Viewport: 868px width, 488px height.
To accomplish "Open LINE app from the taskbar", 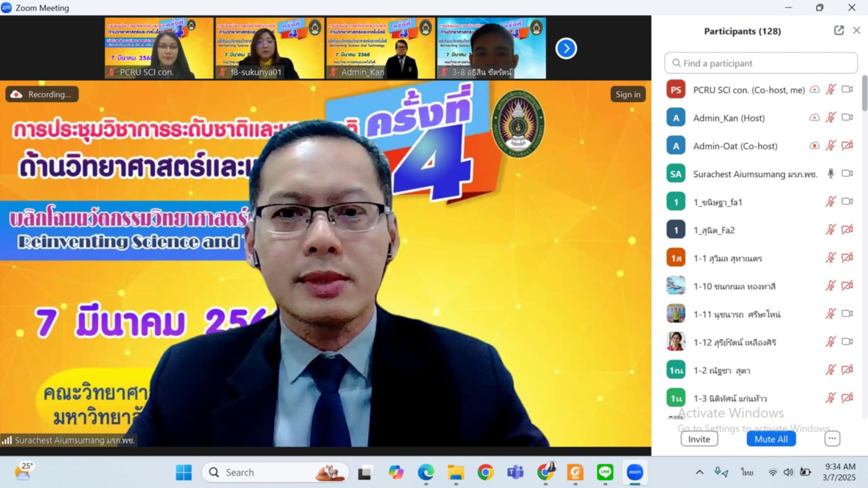I will 605,472.
